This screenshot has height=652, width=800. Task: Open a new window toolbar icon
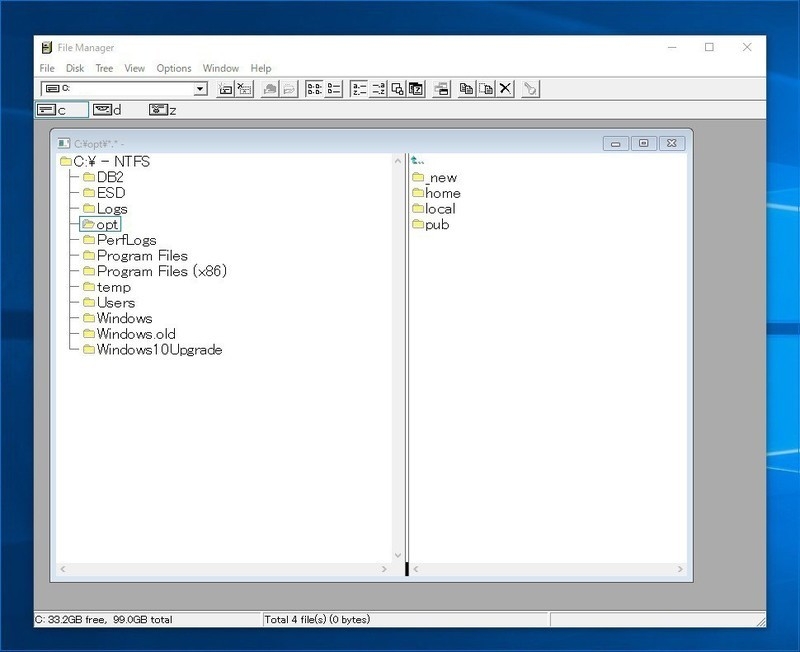click(441, 89)
